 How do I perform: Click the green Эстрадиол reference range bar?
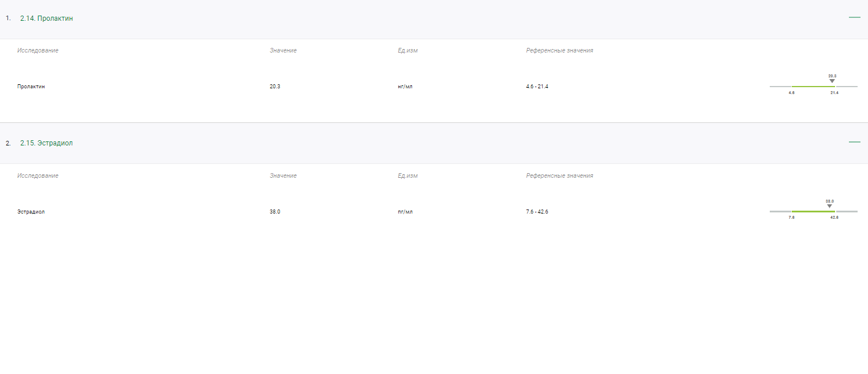click(x=813, y=212)
